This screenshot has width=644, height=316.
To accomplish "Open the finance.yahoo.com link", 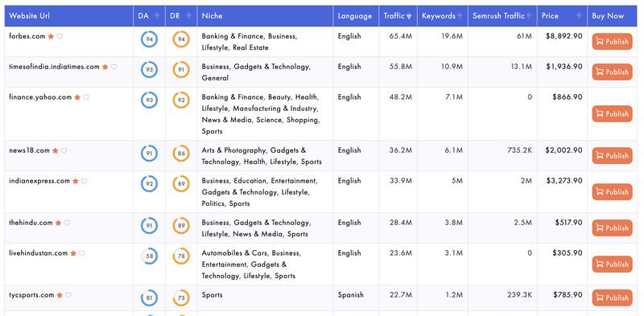I will point(40,97).
